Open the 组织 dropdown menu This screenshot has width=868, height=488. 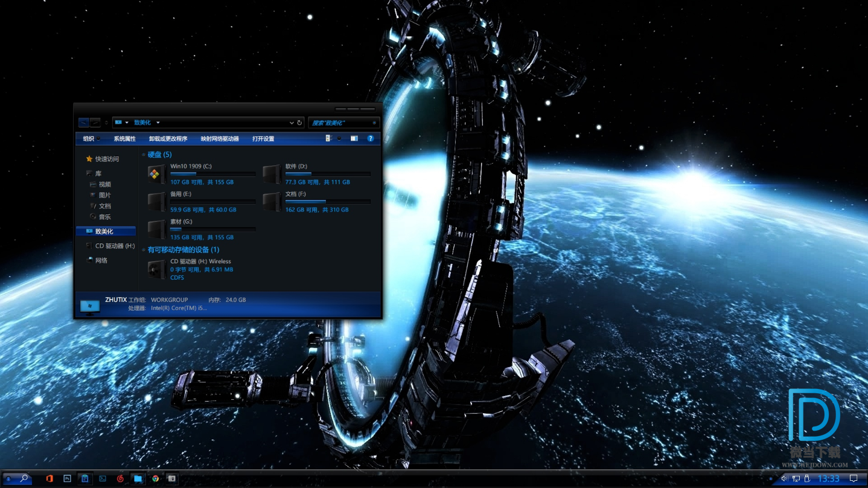point(91,138)
